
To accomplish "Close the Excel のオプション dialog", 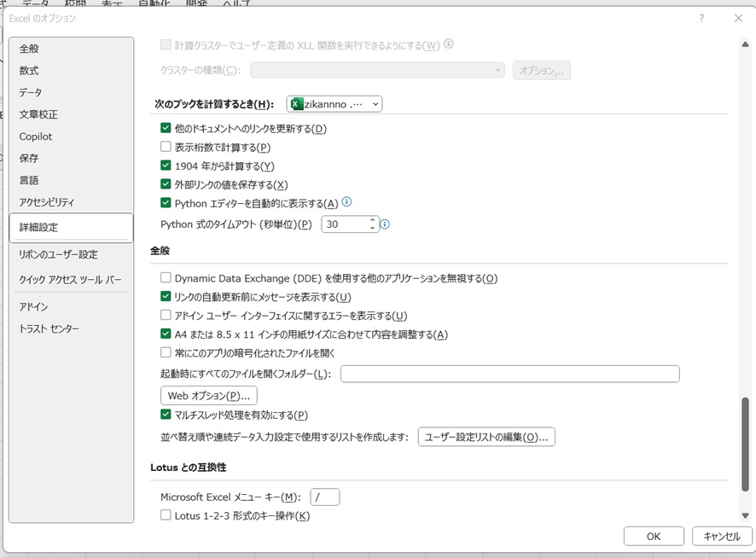I will [738, 18].
